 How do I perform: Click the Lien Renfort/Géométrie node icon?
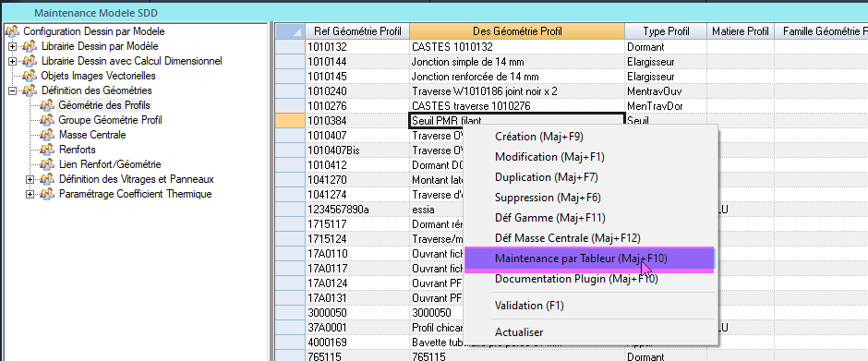coord(48,164)
